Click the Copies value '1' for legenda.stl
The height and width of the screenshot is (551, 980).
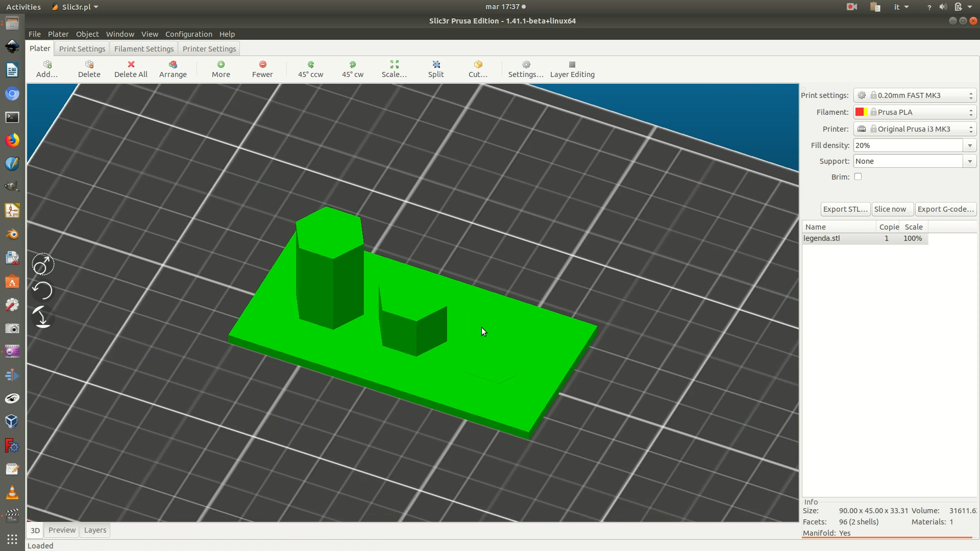[887, 238]
